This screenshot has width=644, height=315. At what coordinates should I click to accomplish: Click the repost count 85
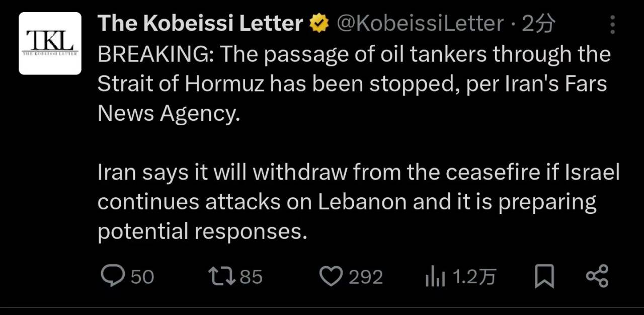[x=251, y=277]
